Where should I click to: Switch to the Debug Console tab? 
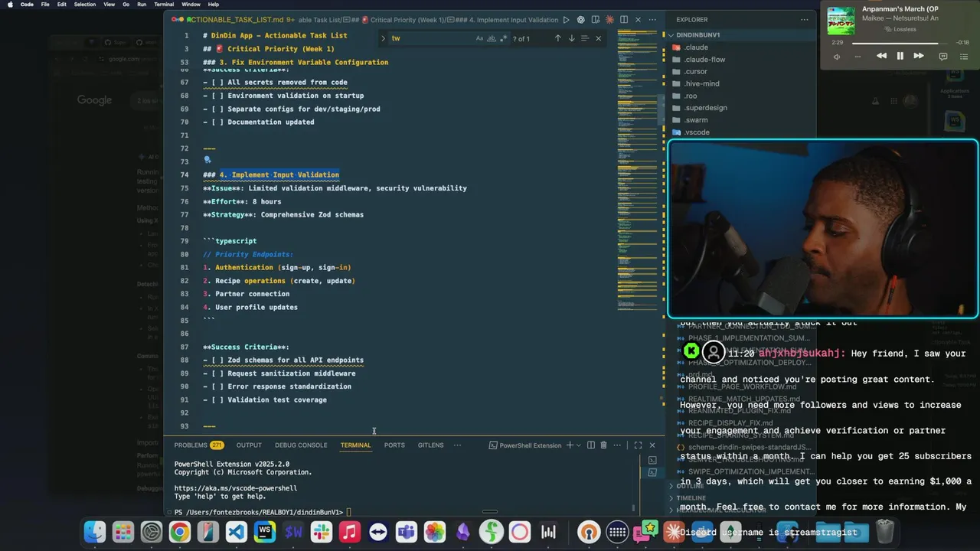[301, 445]
